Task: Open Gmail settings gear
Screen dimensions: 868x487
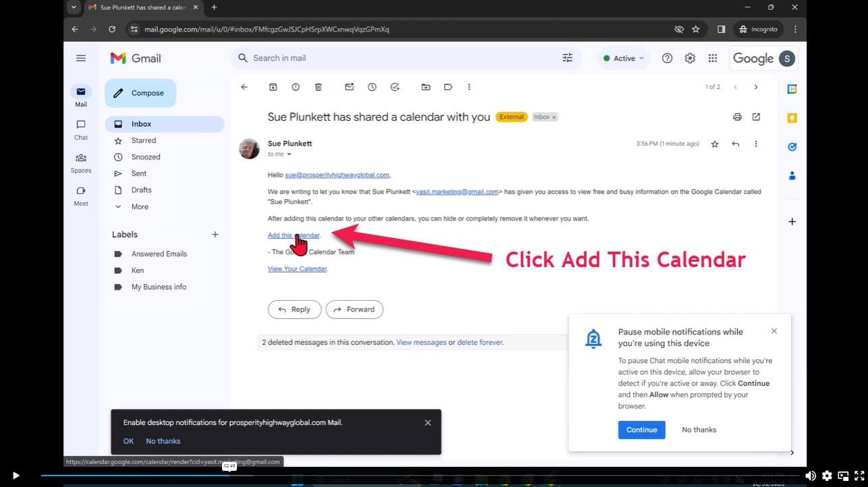Action: click(690, 58)
